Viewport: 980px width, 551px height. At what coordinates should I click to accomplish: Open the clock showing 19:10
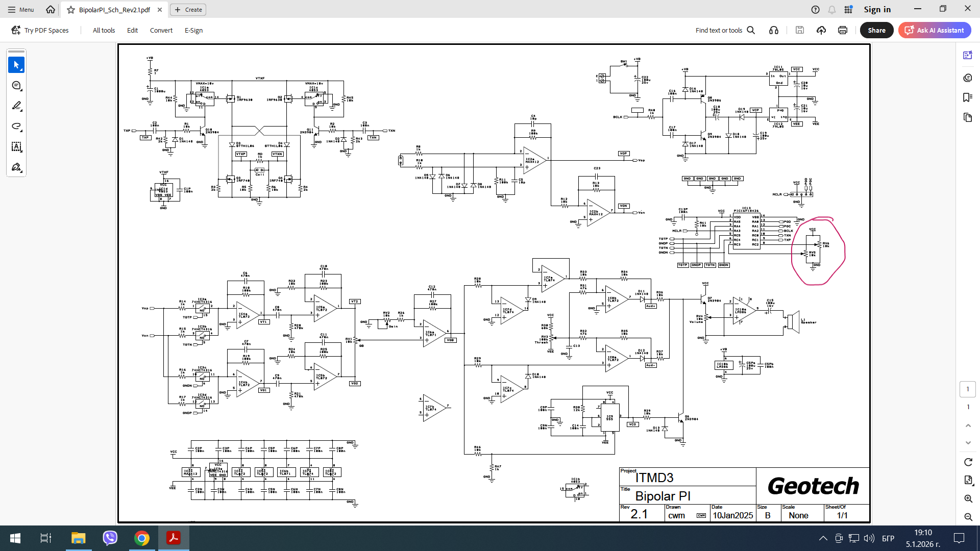(923, 538)
